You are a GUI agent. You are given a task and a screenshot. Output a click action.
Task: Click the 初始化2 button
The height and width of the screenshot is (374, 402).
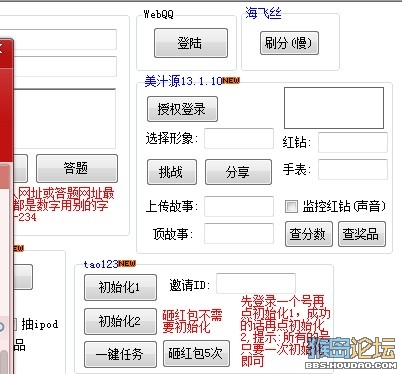click(x=120, y=321)
